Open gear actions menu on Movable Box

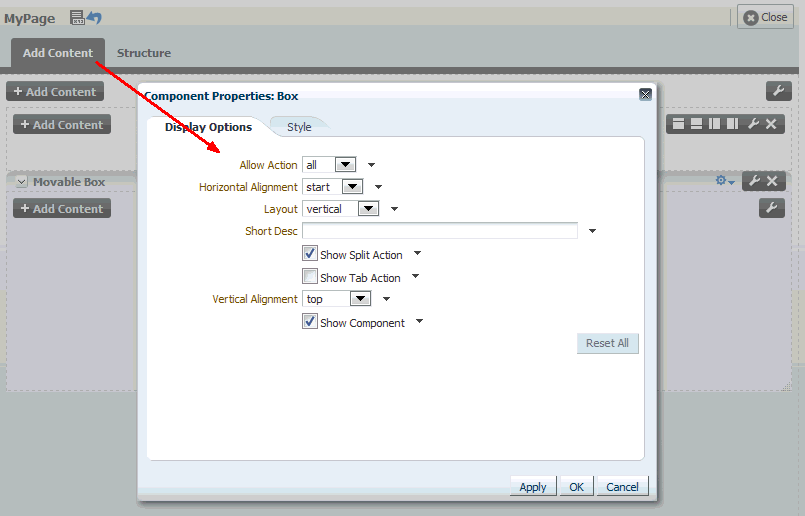click(725, 181)
